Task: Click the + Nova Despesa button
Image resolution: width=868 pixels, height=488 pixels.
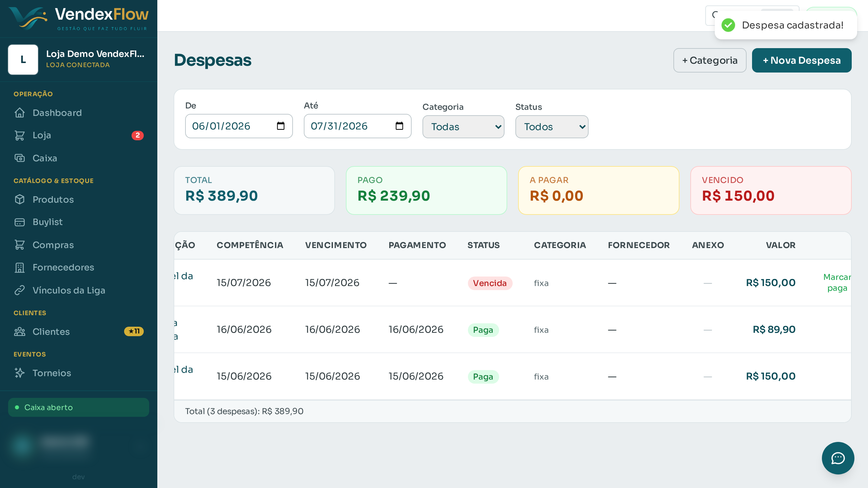Action: 802,60
